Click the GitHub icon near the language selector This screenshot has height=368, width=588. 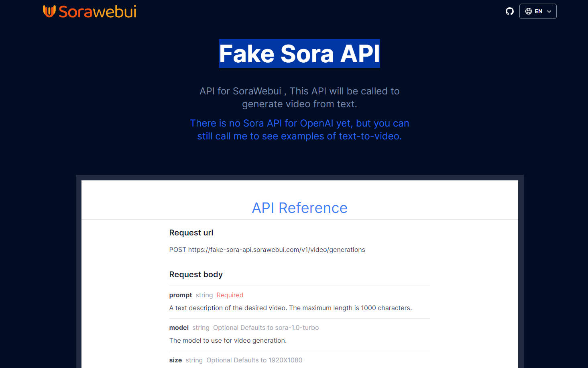509,11
